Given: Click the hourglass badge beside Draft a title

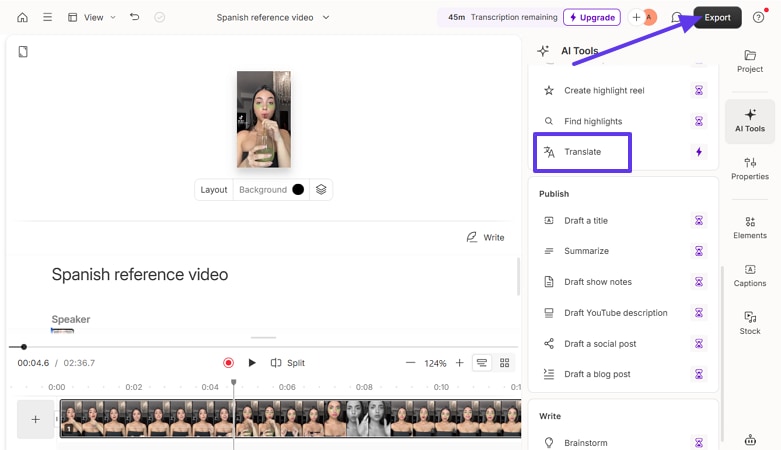Looking at the screenshot, I should pos(699,220).
